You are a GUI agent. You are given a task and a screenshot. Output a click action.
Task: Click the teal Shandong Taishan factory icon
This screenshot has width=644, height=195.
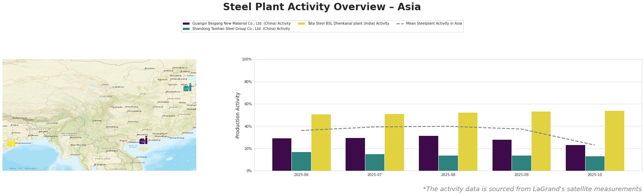click(x=187, y=88)
